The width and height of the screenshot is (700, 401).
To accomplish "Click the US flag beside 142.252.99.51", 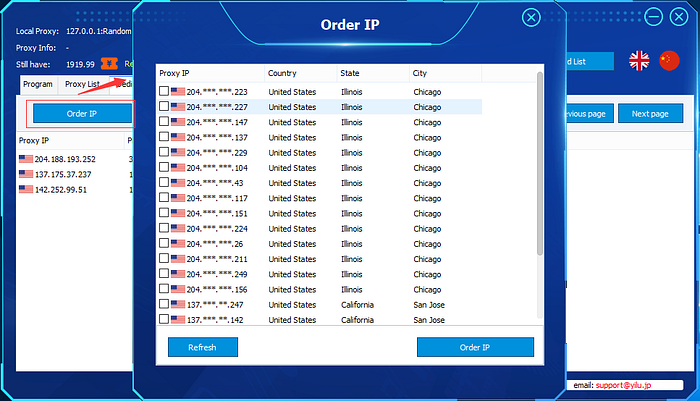I will click(x=26, y=189).
